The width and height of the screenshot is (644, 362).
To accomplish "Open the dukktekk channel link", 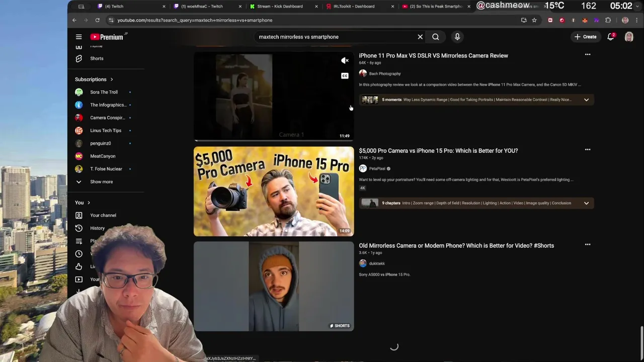I will coord(377,263).
